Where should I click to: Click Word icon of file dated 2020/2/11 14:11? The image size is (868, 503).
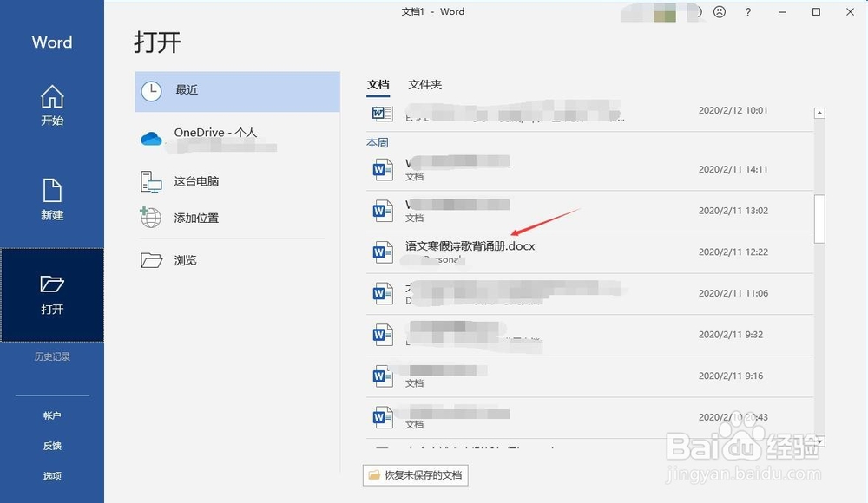click(383, 169)
